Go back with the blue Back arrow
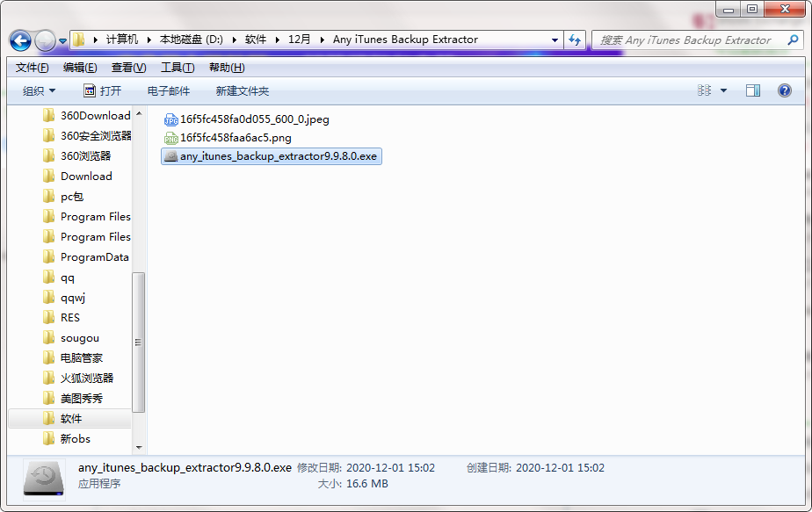The image size is (812, 512). click(x=20, y=40)
